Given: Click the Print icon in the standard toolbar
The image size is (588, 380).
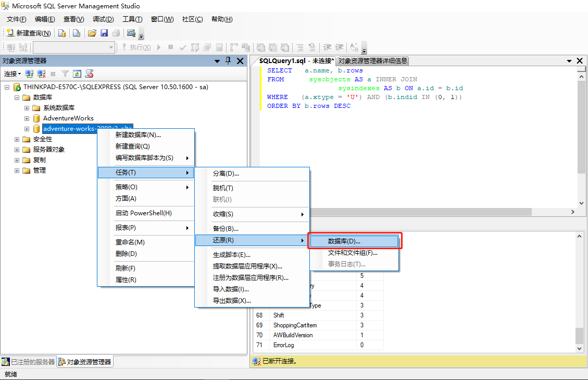Looking at the screenshot, I should 116,33.
